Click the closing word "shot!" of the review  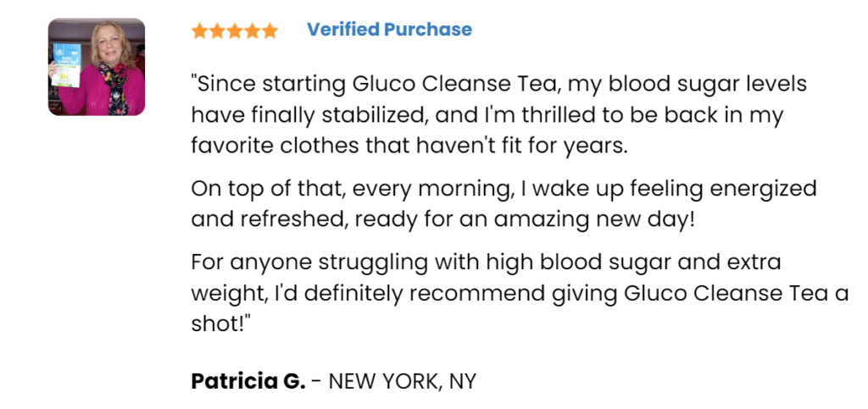[219, 324]
